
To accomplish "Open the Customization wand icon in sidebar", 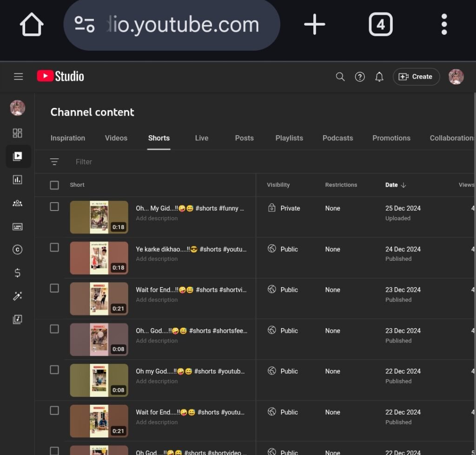I will tap(17, 296).
